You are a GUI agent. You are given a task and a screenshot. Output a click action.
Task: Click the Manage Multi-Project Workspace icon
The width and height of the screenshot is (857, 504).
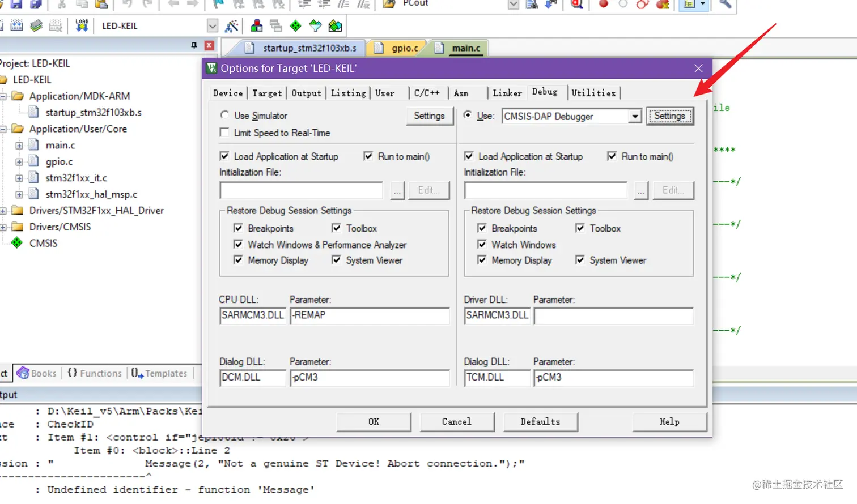(276, 26)
